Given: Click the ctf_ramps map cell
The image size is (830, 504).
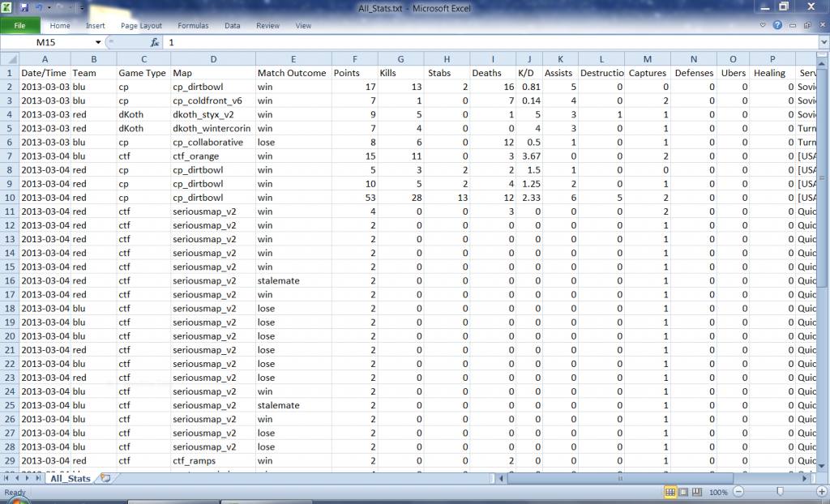Looking at the screenshot, I should click(x=213, y=460).
